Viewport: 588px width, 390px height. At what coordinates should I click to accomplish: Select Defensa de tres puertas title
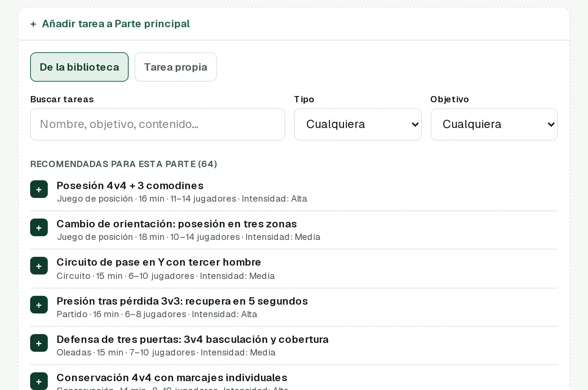[193, 339]
